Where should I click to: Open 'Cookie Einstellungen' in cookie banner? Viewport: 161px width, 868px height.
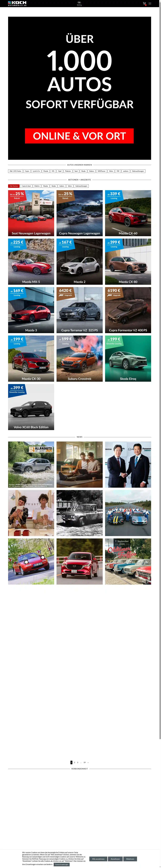tap(62, 864)
